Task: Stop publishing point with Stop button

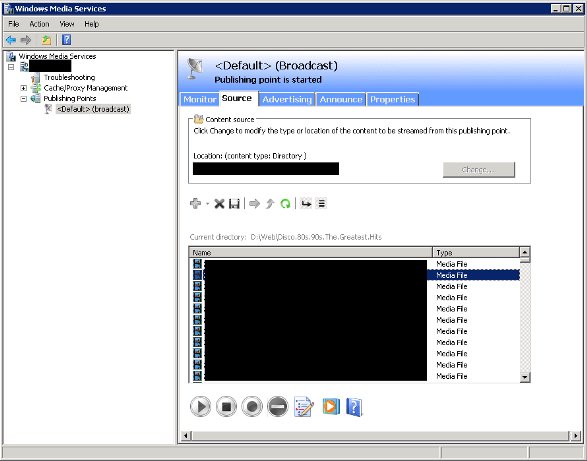Action: pos(226,407)
